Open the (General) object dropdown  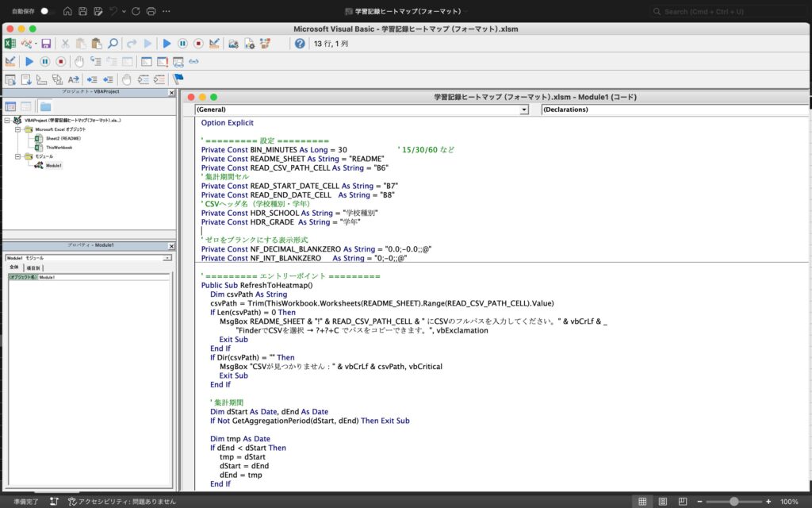tap(524, 110)
